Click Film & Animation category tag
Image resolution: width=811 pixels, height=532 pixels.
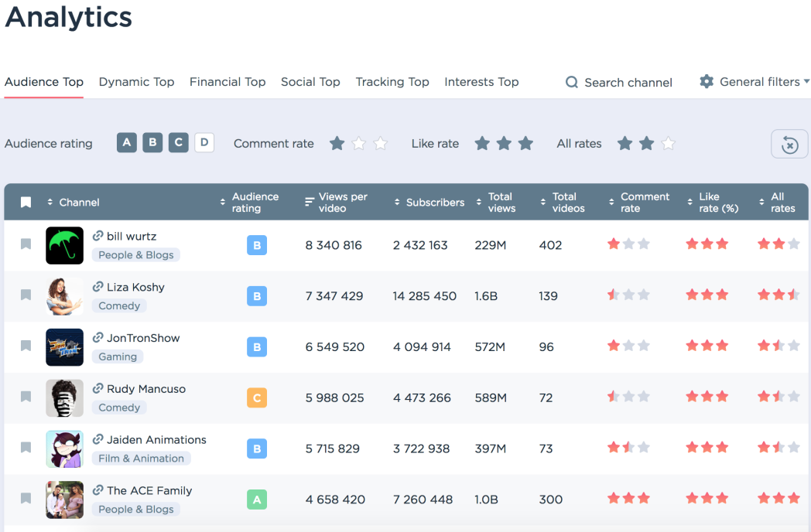click(x=141, y=459)
